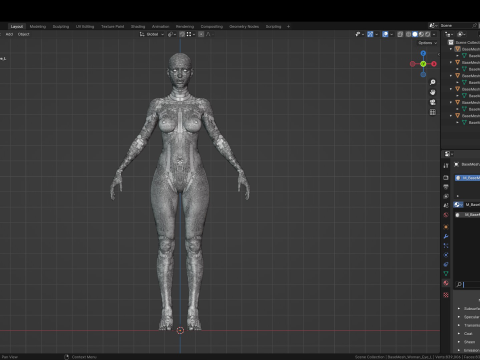Open the outliner filter dropdown
This screenshot has width=480, height=360.
(462, 34)
